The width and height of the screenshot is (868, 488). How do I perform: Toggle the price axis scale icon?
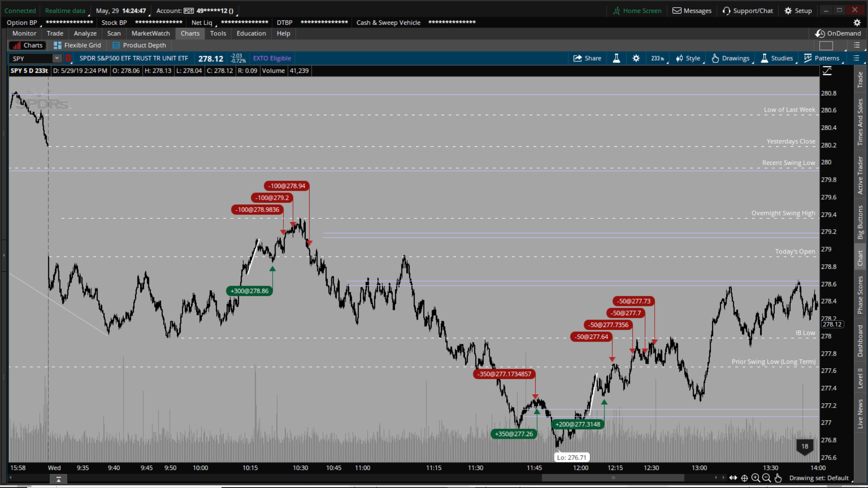click(x=827, y=71)
